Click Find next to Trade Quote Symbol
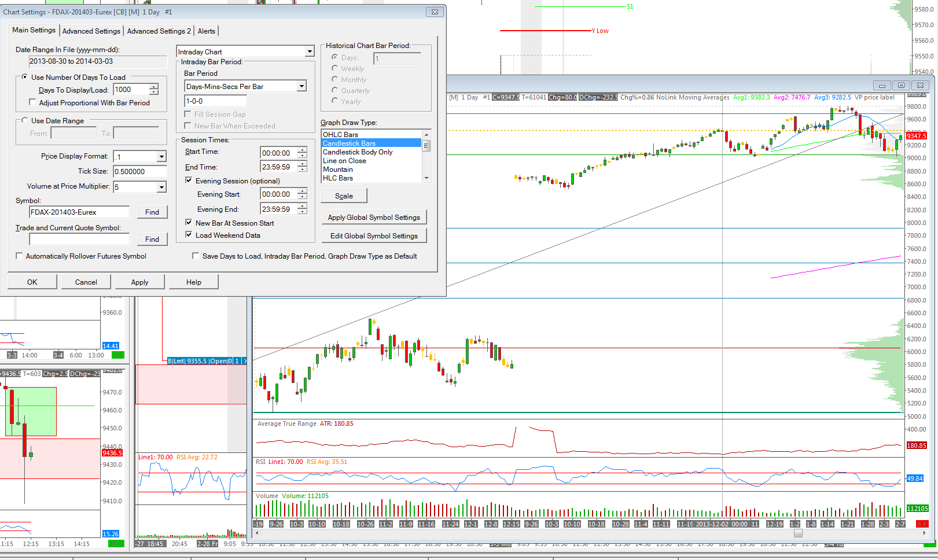Screen dimensions: 938x560 click(x=152, y=240)
